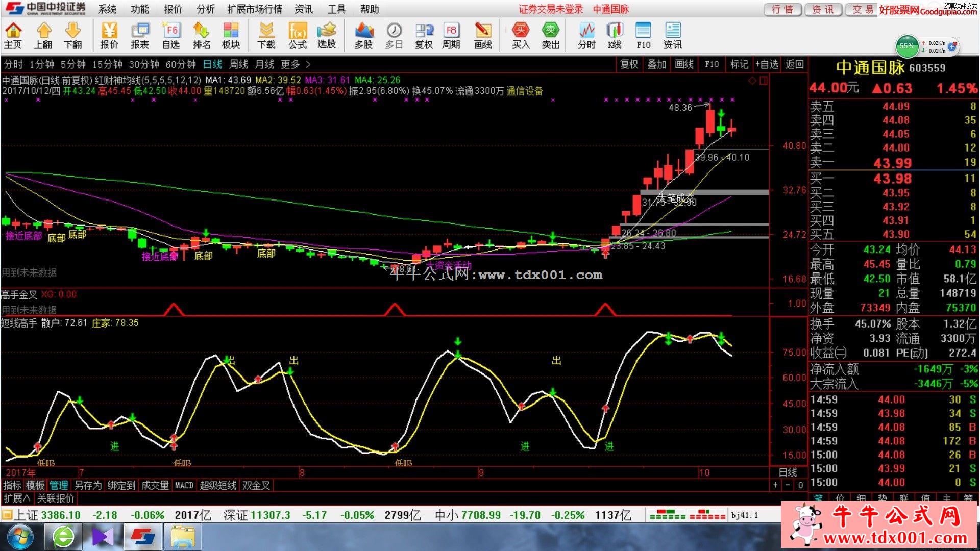This screenshot has height=551, width=980.
Task: Switch to the 1分钟 period tab
Action: pyautogui.click(x=42, y=64)
